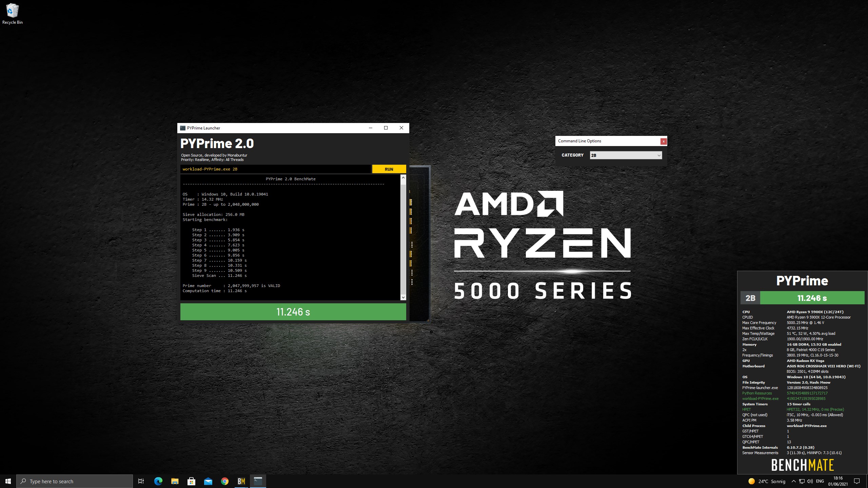This screenshot has width=868, height=488.
Task: Show hidden system tray icons
Action: click(x=793, y=481)
